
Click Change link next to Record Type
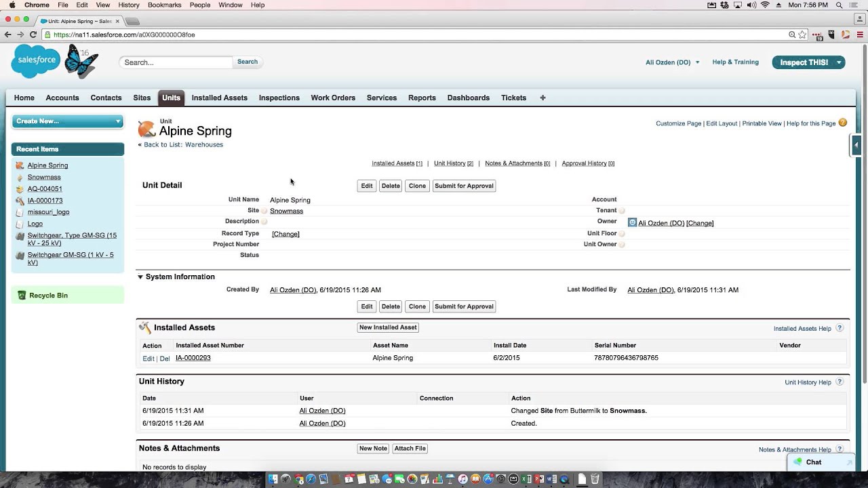[285, 234]
